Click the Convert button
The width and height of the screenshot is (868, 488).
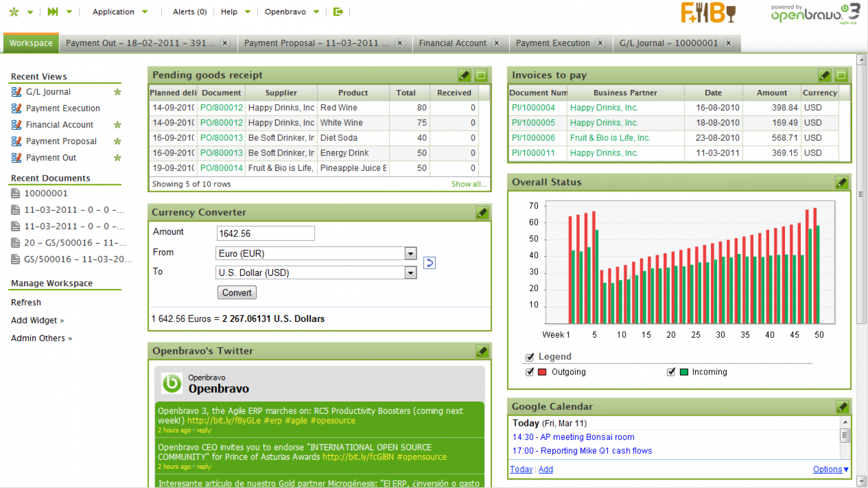coord(236,292)
